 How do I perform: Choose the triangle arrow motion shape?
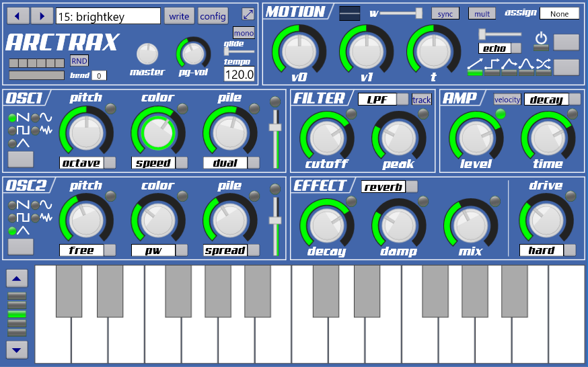pyautogui.click(x=509, y=67)
